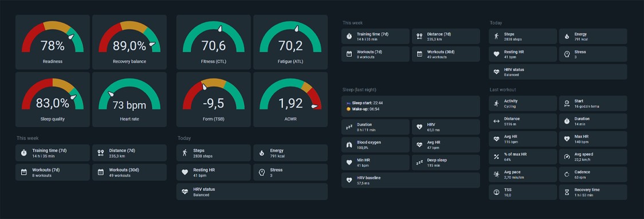Open Workouts (7d) card under Sleep quality gauge

click(x=53, y=172)
